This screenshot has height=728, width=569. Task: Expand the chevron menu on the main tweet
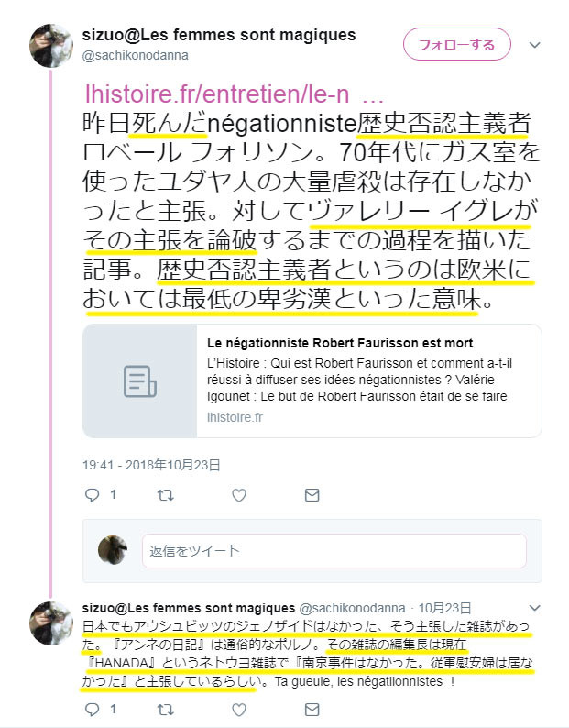click(535, 45)
